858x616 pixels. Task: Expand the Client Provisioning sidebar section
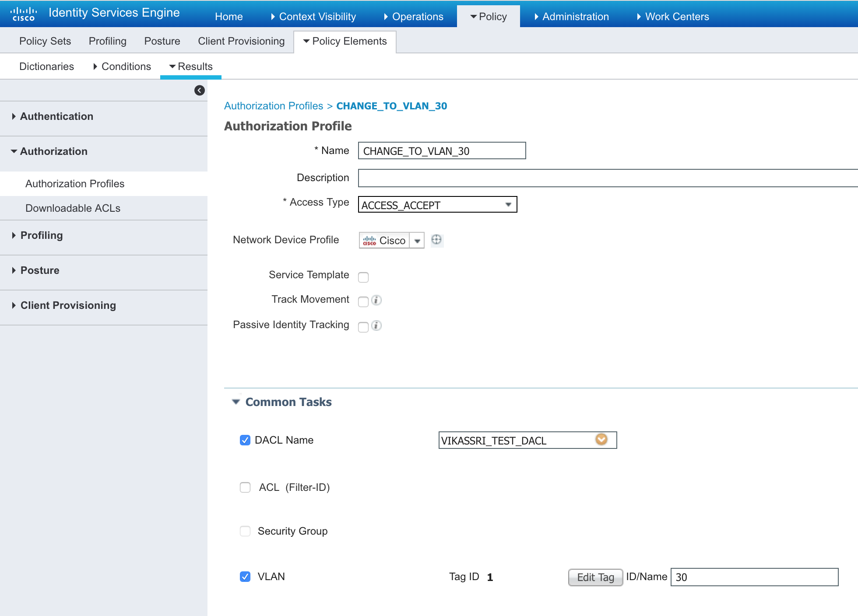pyautogui.click(x=68, y=305)
